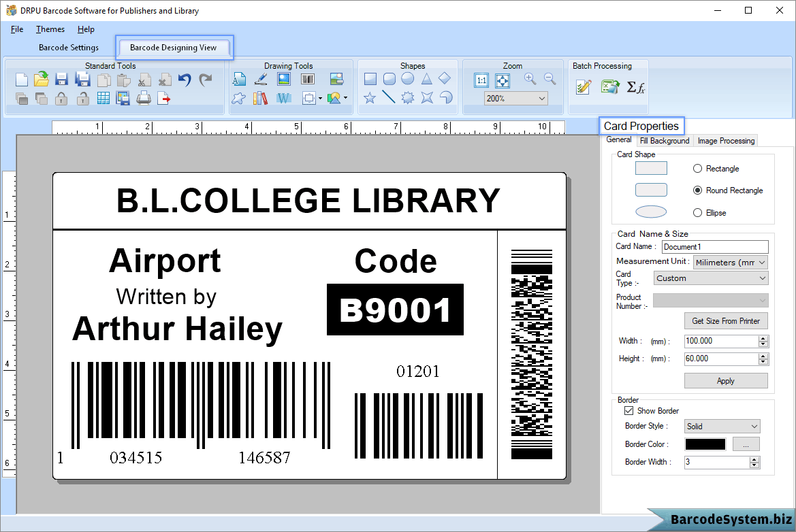796x532 pixels.
Task: Open the File menu
Action: pos(17,29)
